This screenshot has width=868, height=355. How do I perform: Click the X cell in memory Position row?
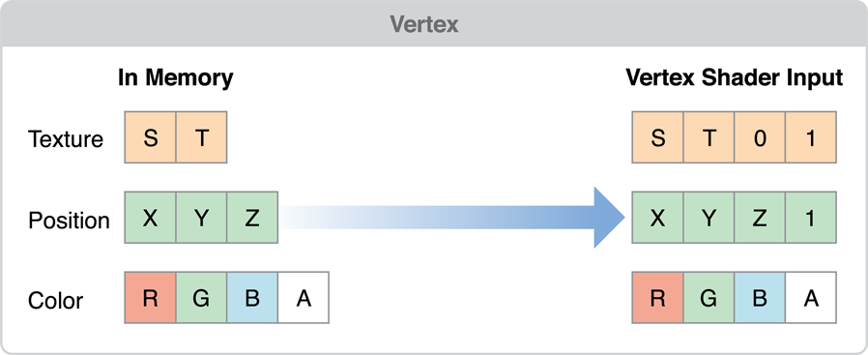151,218
